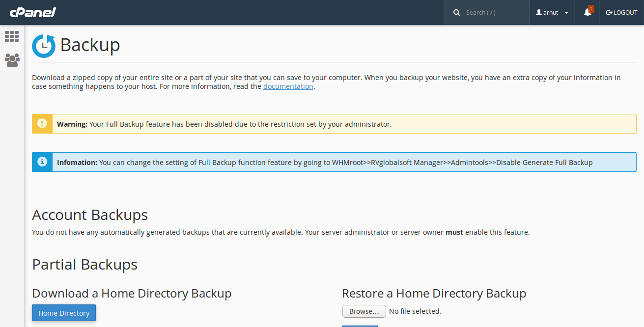644x327 pixels.
Task: Click Browse to choose a restore file
Action: click(x=364, y=311)
